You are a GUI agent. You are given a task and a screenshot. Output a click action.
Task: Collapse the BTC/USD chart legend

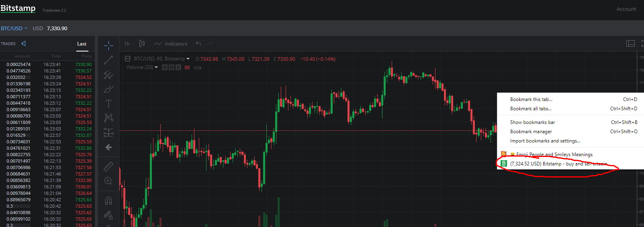(x=127, y=59)
